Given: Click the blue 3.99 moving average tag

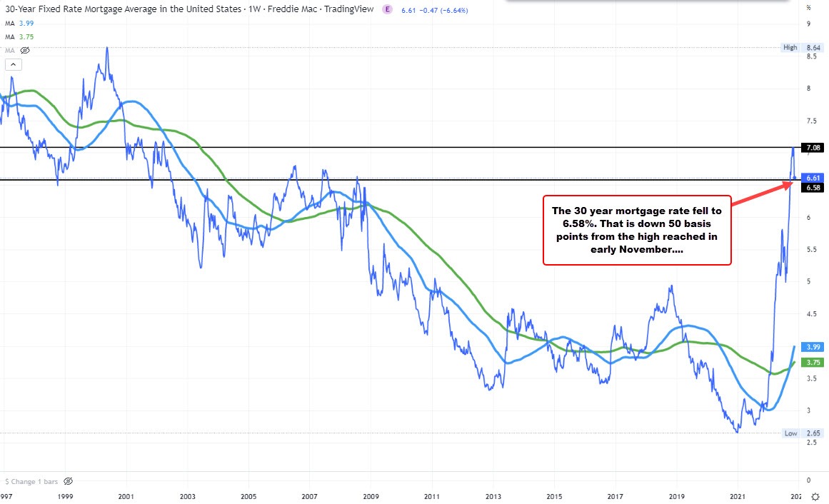Looking at the screenshot, I should (x=813, y=347).
